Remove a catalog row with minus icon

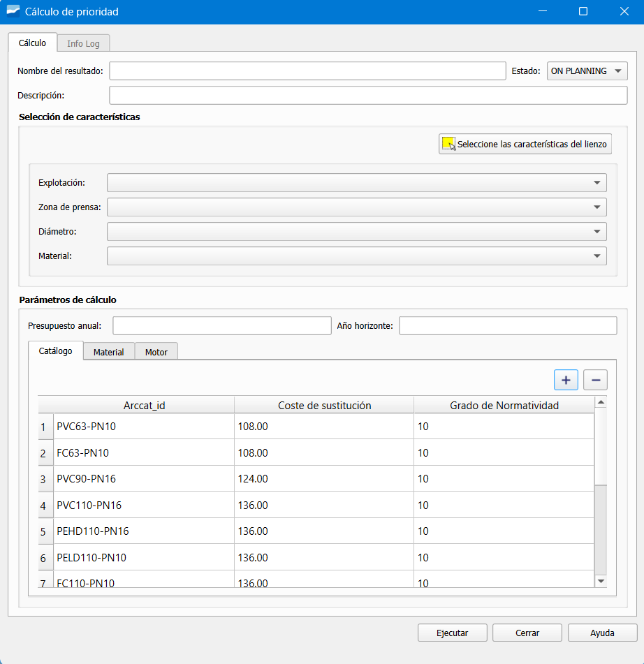(x=595, y=380)
